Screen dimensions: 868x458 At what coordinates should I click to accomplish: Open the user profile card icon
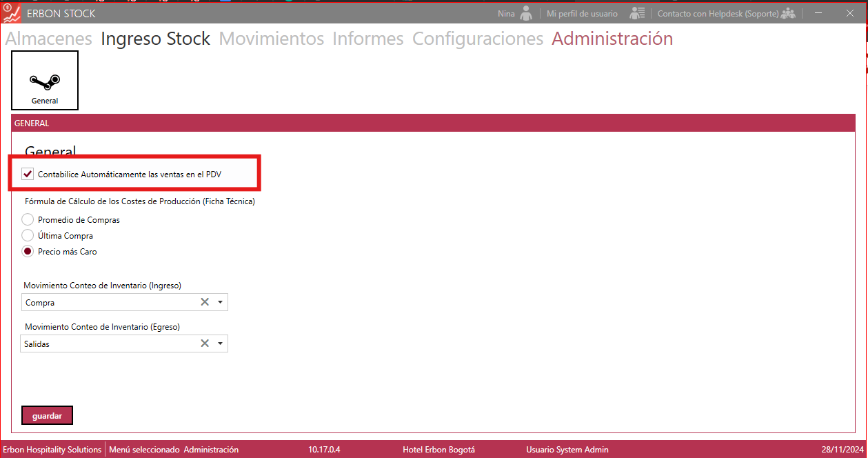click(x=637, y=13)
